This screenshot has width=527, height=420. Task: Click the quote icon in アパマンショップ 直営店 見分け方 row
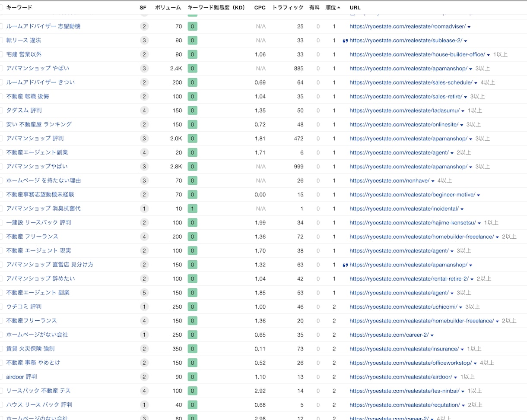[345, 265]
